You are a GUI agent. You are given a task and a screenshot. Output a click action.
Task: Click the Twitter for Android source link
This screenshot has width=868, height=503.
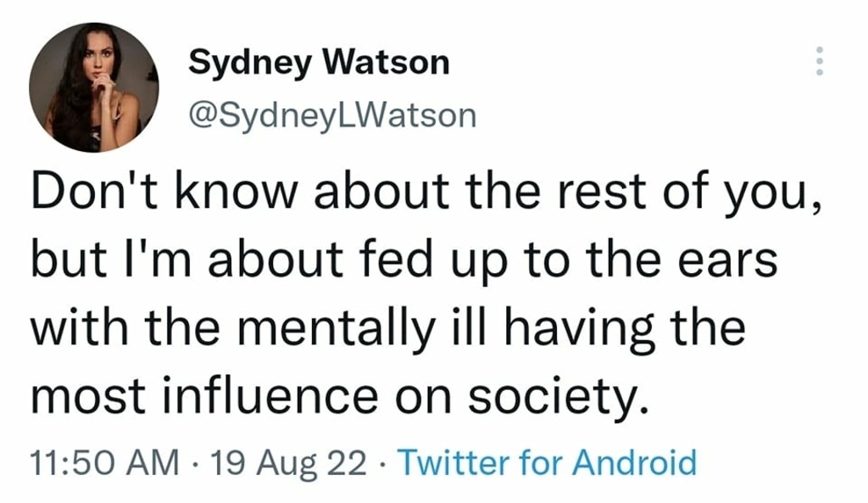(x=547, y=463)
